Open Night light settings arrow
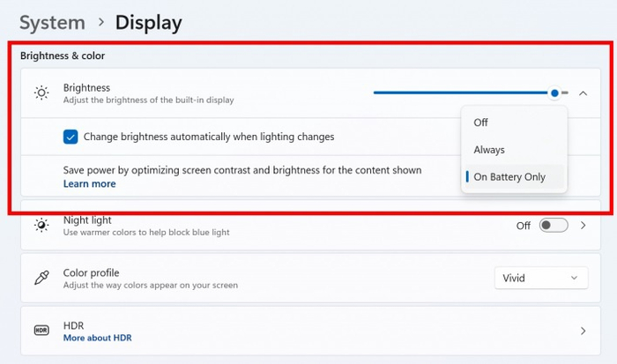The height and width of the screenshot is (364, 617). [x=583, y=226]
